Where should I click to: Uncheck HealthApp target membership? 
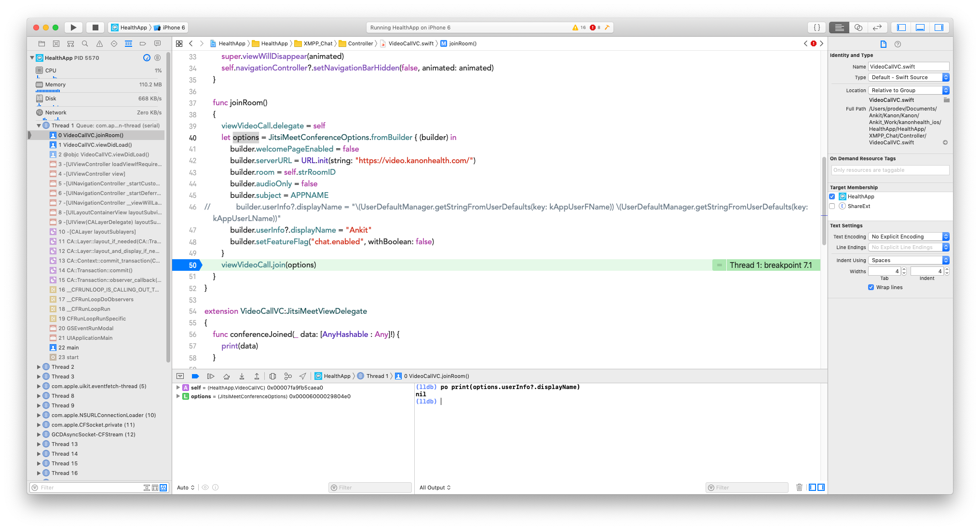tap(832, 196)
